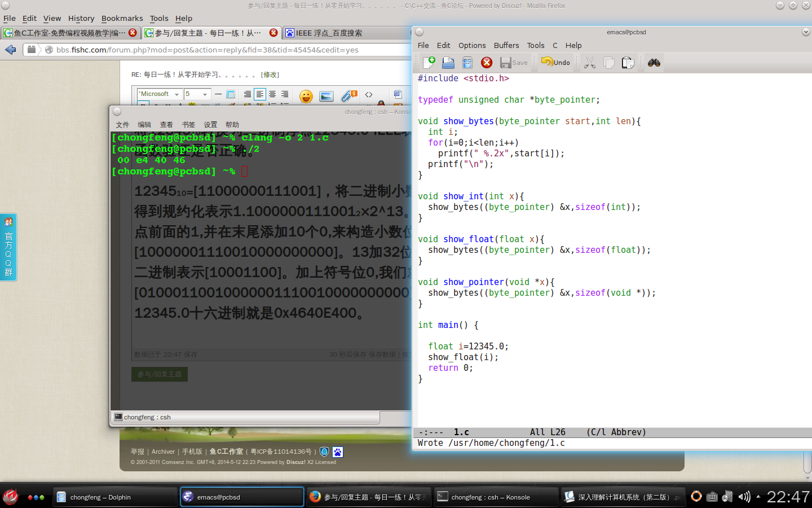Open Konsole 书签 menu

coord(188,125)
